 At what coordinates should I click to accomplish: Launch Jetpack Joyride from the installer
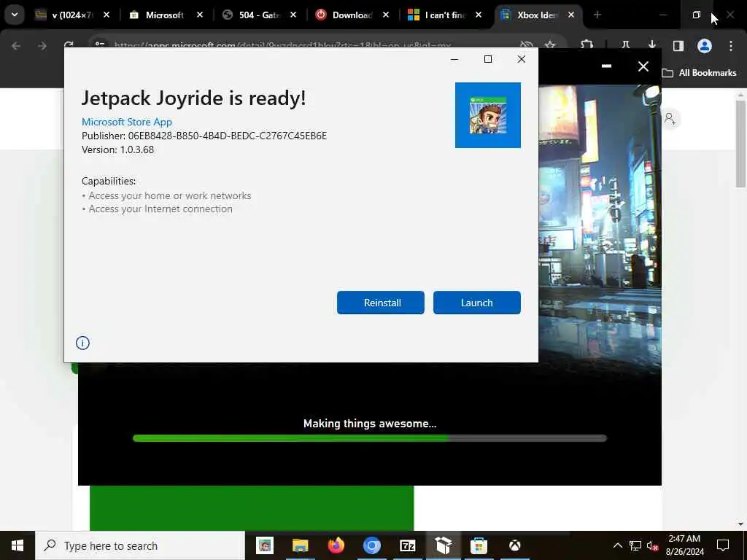[476, 303]
